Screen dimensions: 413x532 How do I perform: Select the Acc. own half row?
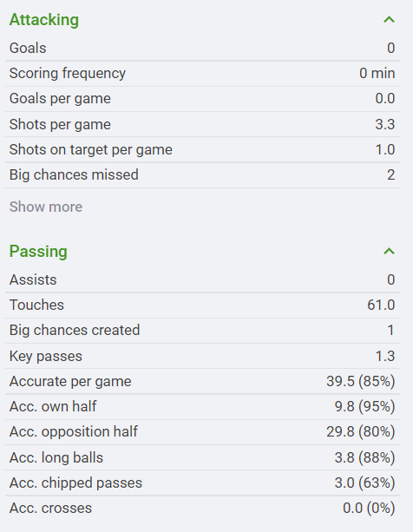pos(202,406)
